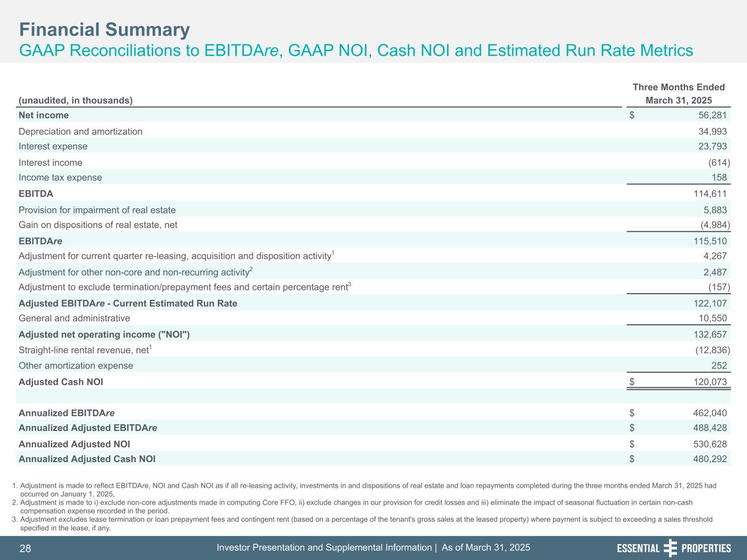
Task: Select the Annualized Adjusted Cash NOI label
Action: (x=87, y=459)
